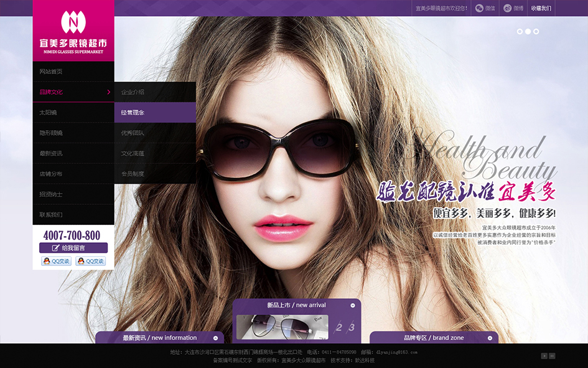Screen dimensions: 588x368
Task: Click the 收藏我们 bookmark link
Action: click(x=540, y=8)
